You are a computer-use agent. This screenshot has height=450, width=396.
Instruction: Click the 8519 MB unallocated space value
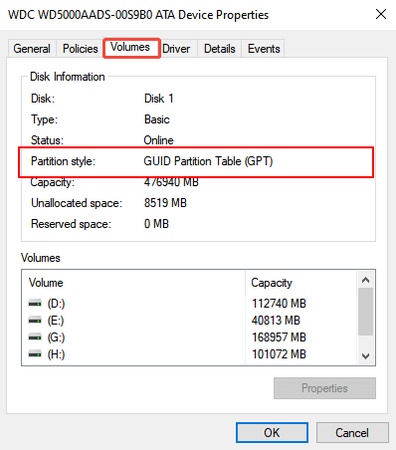[x=165, y=203]
